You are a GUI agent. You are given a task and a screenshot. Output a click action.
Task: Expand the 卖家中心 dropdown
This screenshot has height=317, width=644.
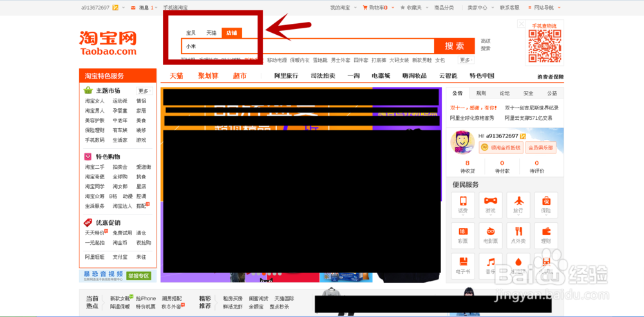pyautogui.click(x=493, y=7)
